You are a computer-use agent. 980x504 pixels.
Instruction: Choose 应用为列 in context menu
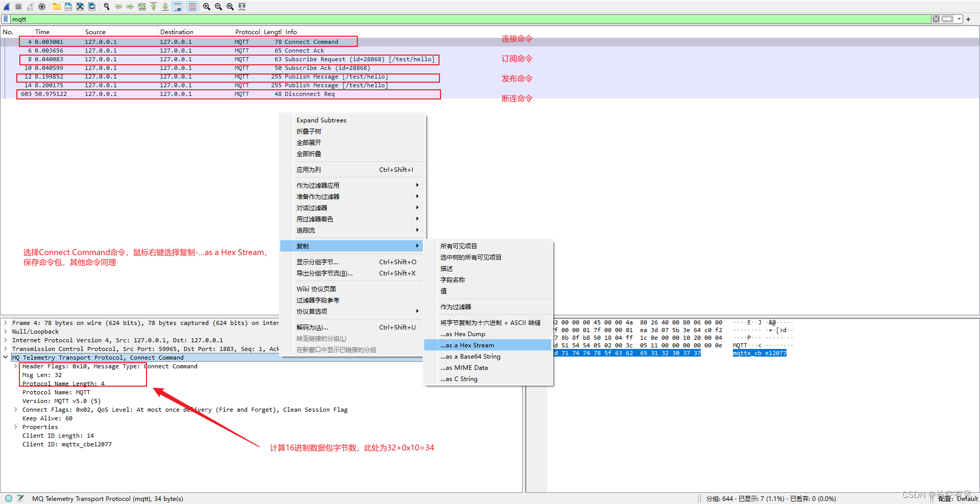point(352,170)
